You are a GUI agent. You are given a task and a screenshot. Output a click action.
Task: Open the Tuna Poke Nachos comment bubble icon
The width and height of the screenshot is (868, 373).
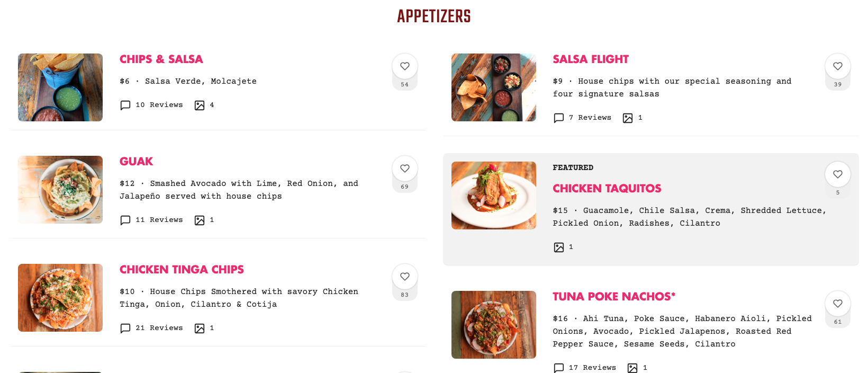point(559,368)
